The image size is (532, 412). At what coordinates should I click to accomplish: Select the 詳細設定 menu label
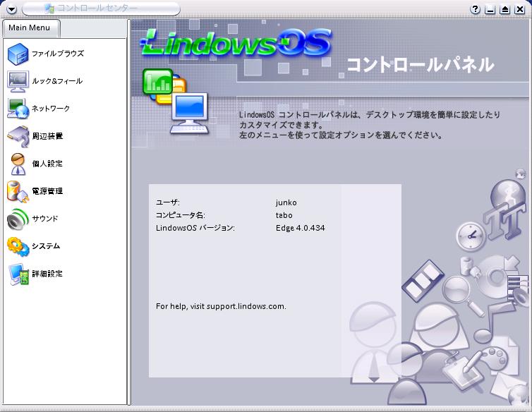[47, 274]
